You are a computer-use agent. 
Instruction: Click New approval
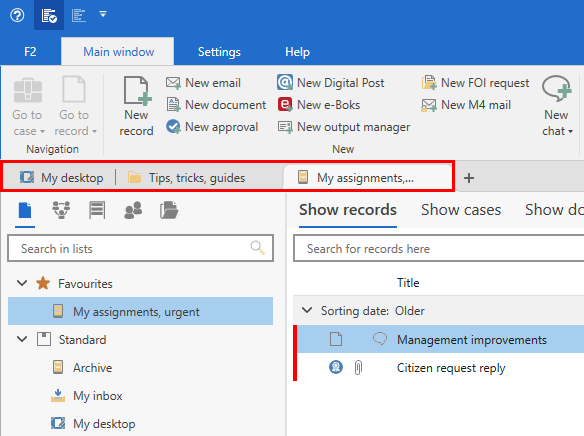click(212, 127)
